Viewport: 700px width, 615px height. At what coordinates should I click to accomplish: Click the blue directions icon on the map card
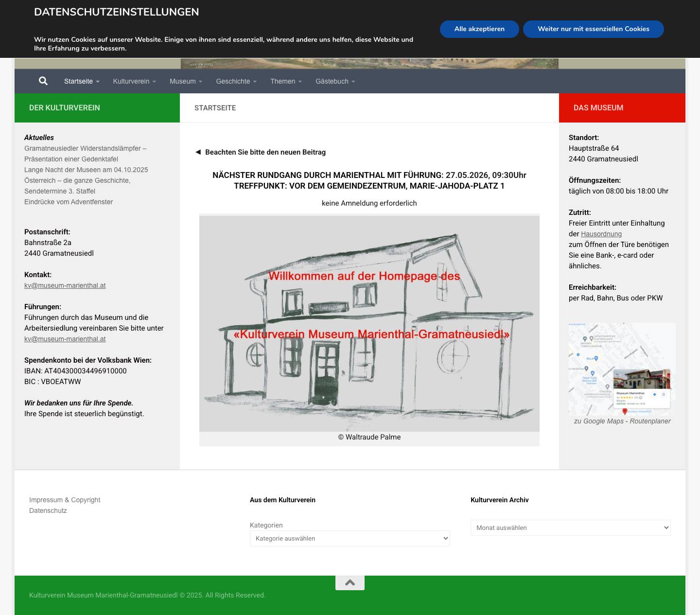tap(654, 394)
